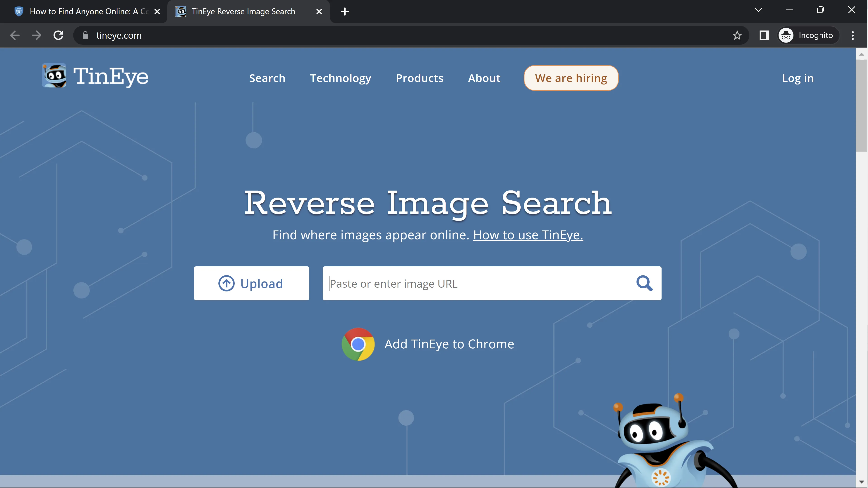Click the We are hiring button
Viewport: 868px width, 488px height.
pyautogui.click(x=571, y=78)
